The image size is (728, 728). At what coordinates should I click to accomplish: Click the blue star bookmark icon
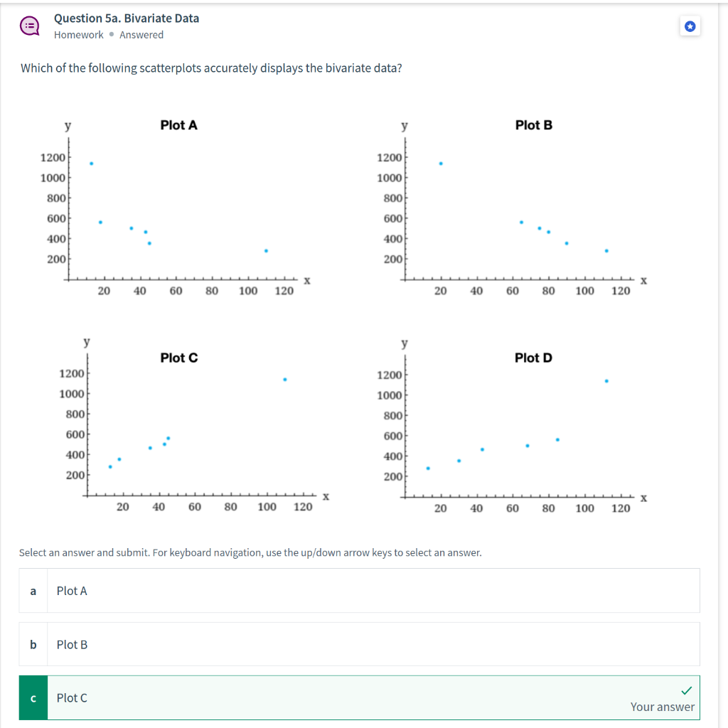[690, 27]
